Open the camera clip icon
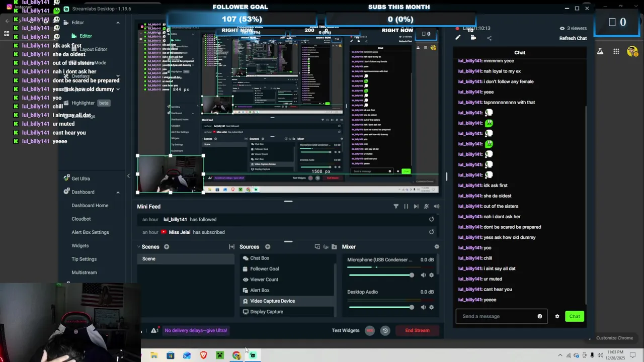 coord(473,38)
